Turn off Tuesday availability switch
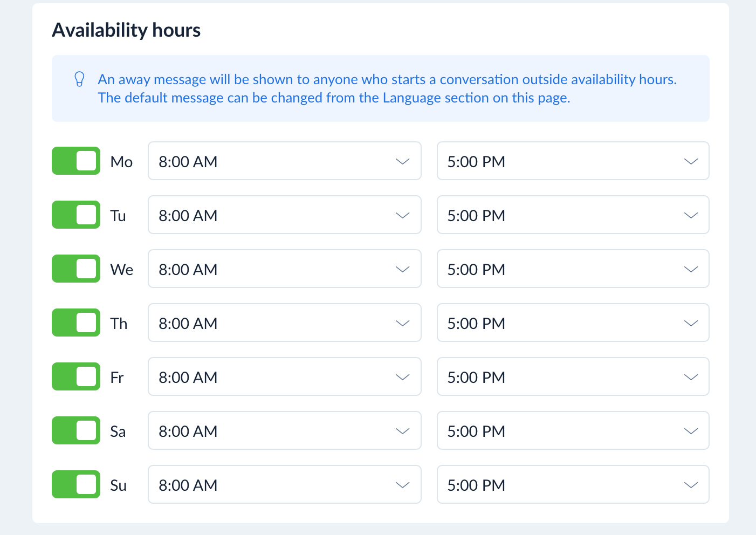The width and height of the screenshot is (756, 535). click(76, 215)
